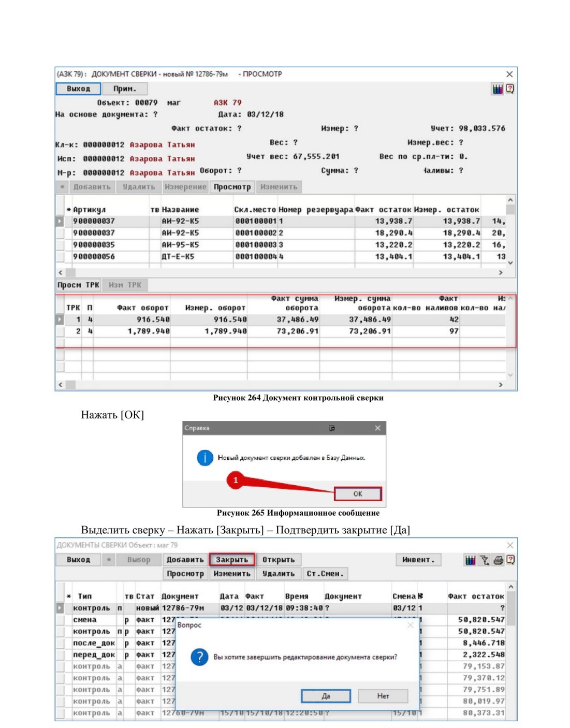Click the asterisk button left of Выбор
570x728 pixels.
coord(109,560)
